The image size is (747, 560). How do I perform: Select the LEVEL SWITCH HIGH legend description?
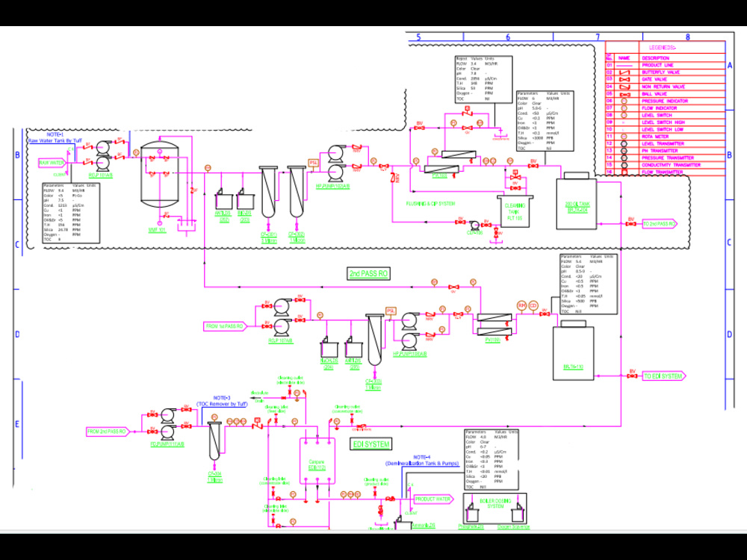tap(663, 122)
